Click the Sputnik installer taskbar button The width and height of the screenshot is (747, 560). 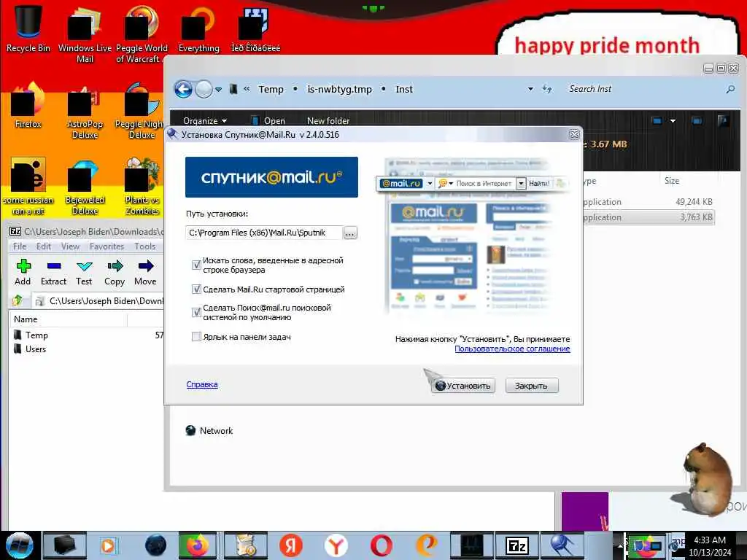click(x=562, y=545)
